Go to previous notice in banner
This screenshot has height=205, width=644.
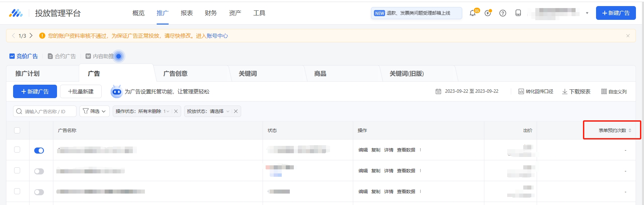pyautogui.click(x=13, y=36)
